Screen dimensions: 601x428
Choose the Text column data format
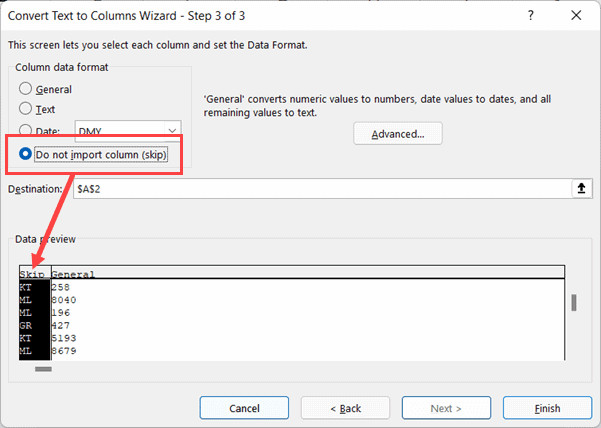[x=26, y=109]
